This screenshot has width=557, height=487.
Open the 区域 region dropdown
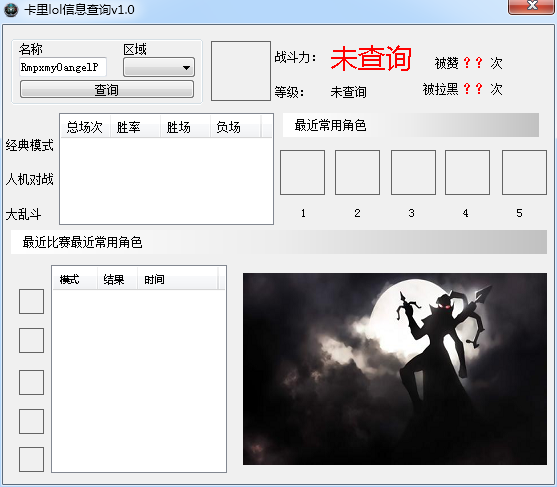point(159,67)
